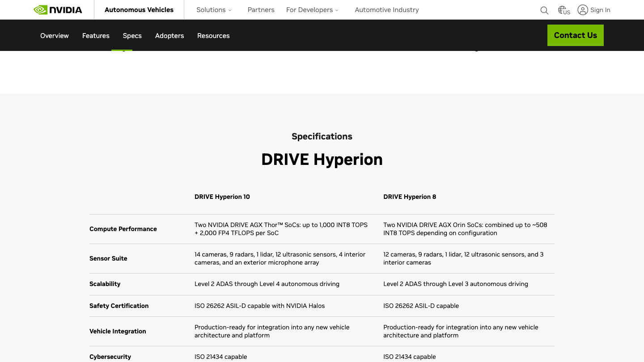Screen dimensions: 644x362
Task: Select the Safety Certification row label
Action: (119, 306)
